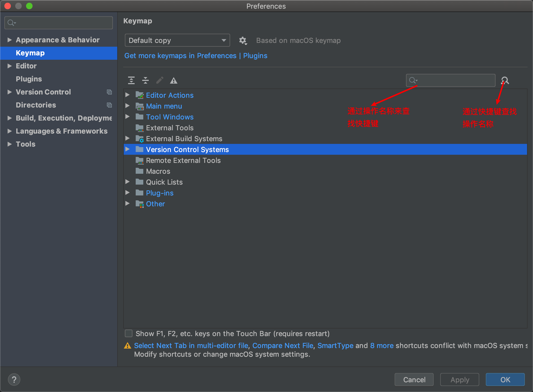533x392 pixels.
Task: Click the Cancel button
Action: click(x=414, y=380)
